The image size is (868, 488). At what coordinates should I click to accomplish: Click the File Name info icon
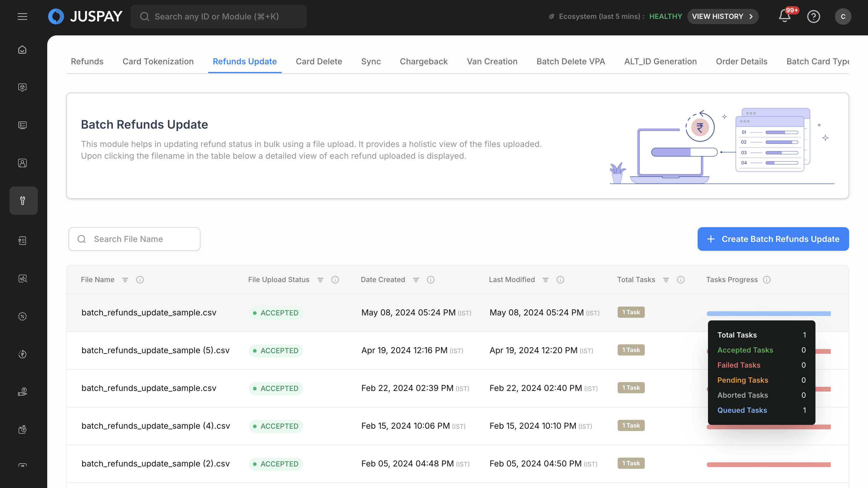(140, 279)
